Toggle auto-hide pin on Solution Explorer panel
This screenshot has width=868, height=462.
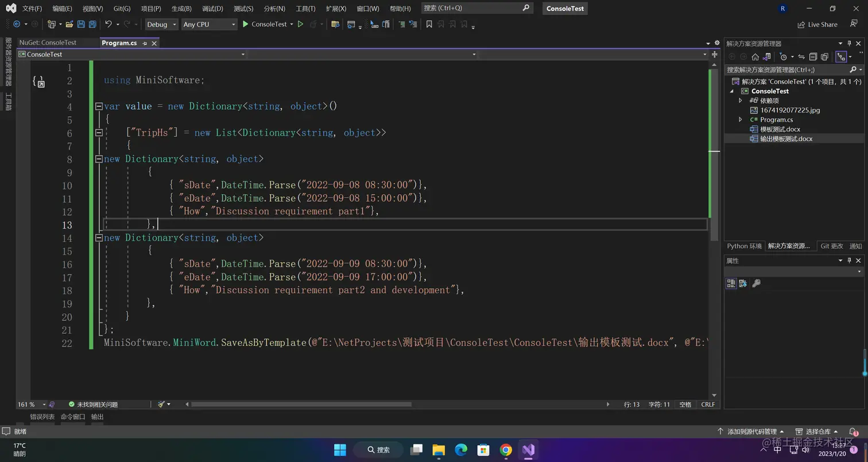tap(850, 43)
